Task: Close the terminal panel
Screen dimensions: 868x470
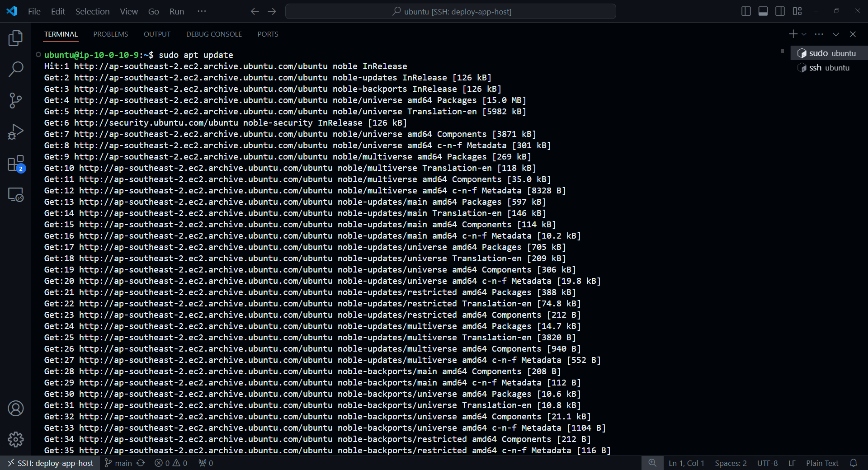Action: point(853,34)
